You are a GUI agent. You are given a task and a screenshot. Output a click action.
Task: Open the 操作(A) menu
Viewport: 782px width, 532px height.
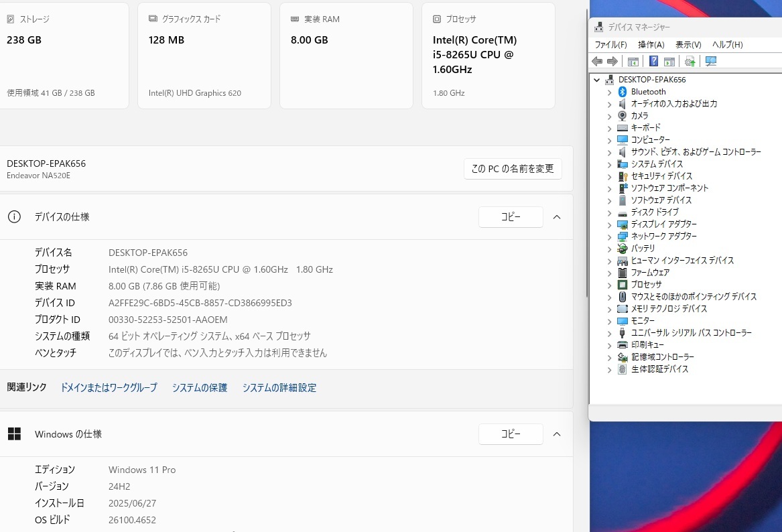651,44
